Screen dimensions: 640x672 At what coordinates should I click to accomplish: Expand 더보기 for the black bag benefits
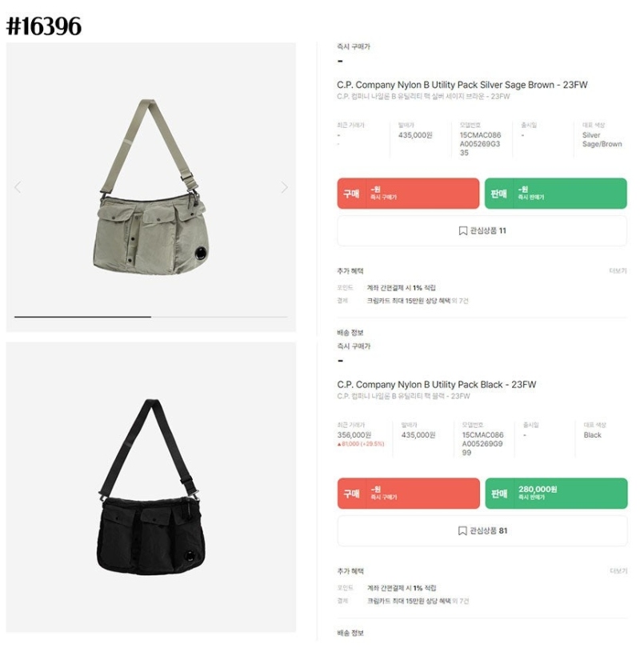coord(618,570)
